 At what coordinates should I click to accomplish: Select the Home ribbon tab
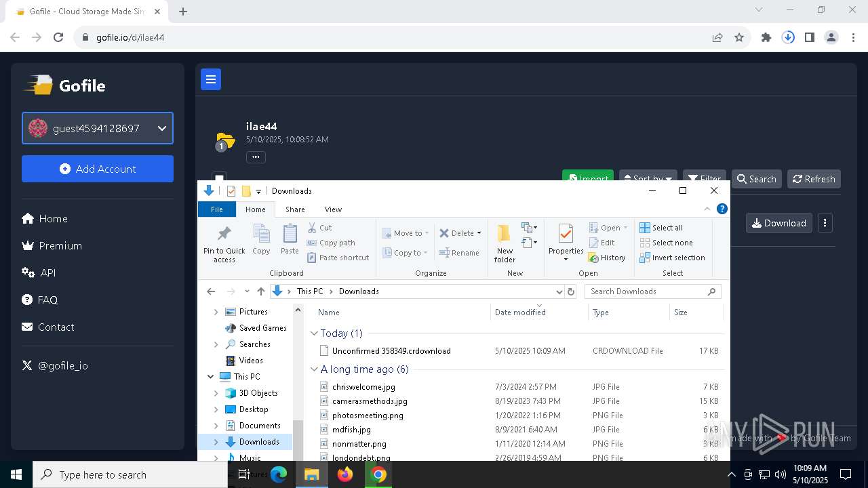point(256,209)
